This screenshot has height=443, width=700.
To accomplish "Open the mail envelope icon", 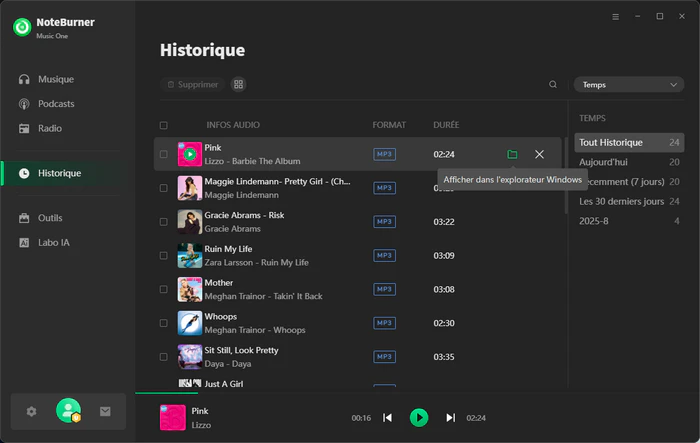I will 105,411.
